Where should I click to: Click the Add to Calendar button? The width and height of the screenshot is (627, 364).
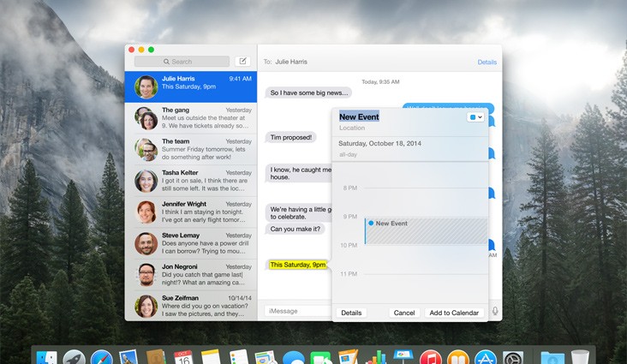pyautogui.click(x=454, y=313)
